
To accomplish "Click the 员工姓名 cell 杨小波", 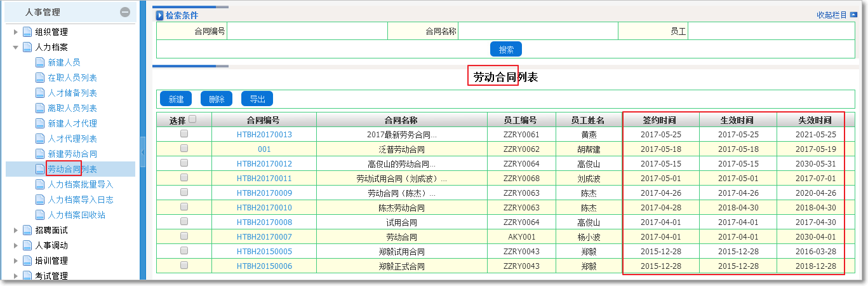I will tap(589, 237).
